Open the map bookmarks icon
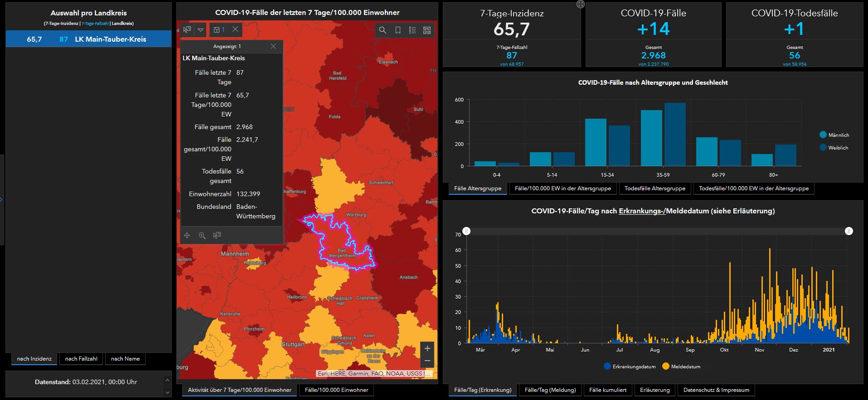 tap(398, 30)
